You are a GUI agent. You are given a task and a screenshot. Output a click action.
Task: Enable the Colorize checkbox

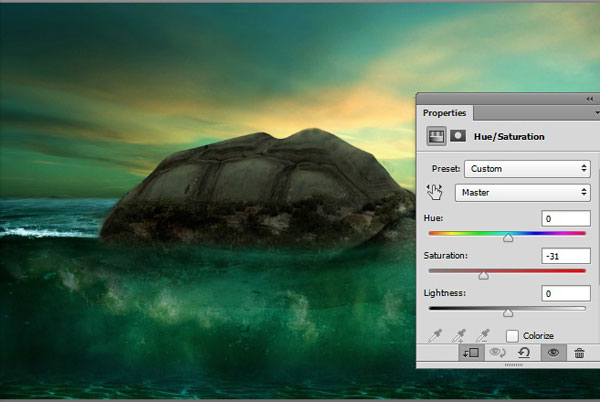tap(512, 336)
